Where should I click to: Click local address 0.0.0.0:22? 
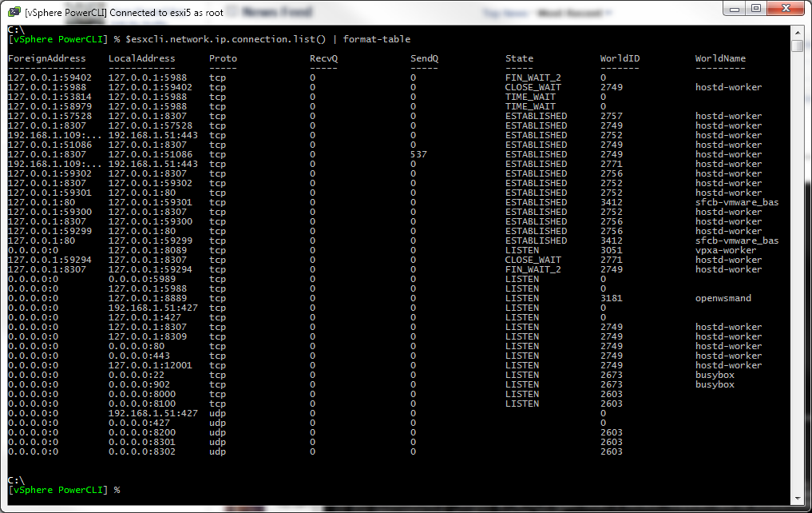(137, 376)
